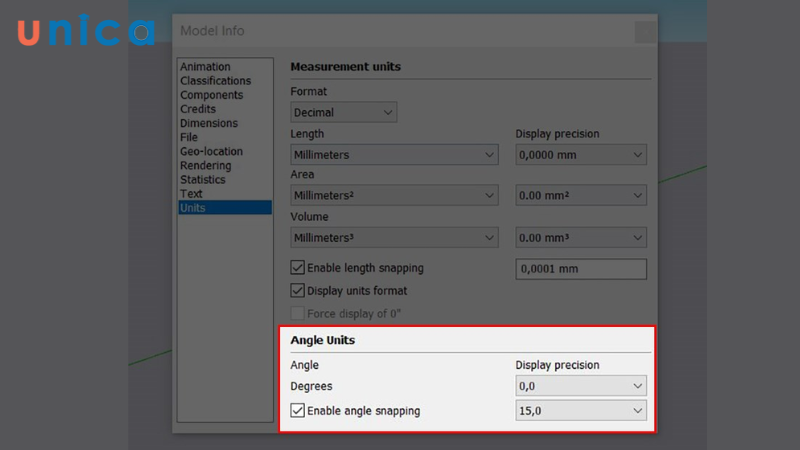
Task: Open the angle snapping 15,0 dropdown
Action: 581,411
